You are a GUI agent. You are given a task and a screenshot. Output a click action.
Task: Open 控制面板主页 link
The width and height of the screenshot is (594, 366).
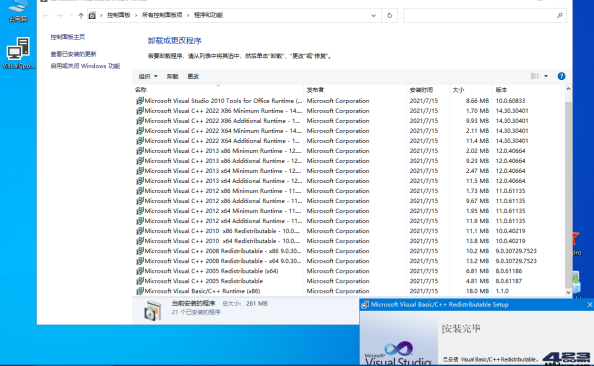click(68, 37)
